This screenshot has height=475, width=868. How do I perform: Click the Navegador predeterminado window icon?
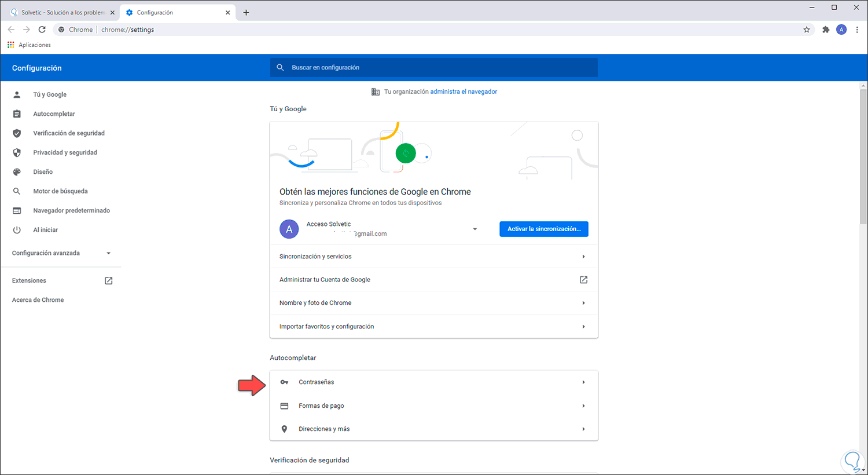tap(17, 211)
